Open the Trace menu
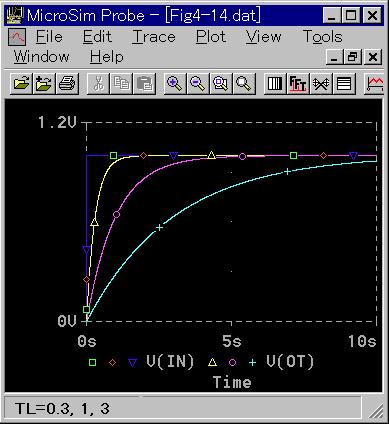 tap(154, 37)
